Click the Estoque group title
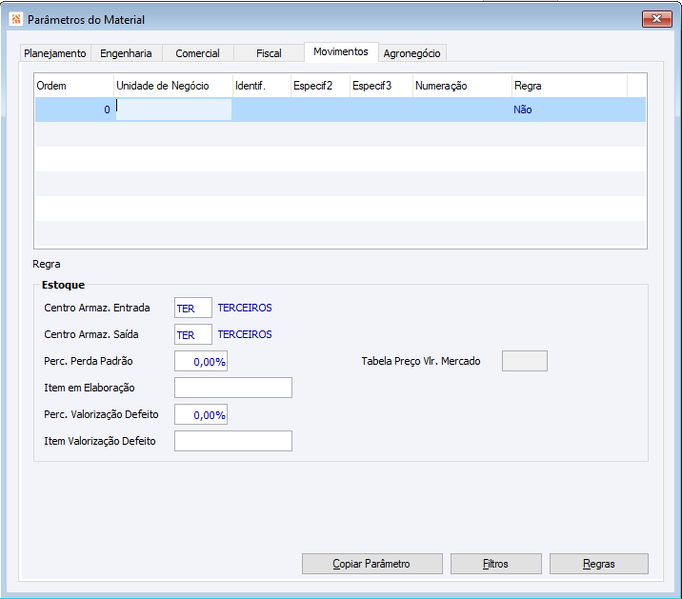The height and width of the screenshot is (599, 682). pos(63,285)
